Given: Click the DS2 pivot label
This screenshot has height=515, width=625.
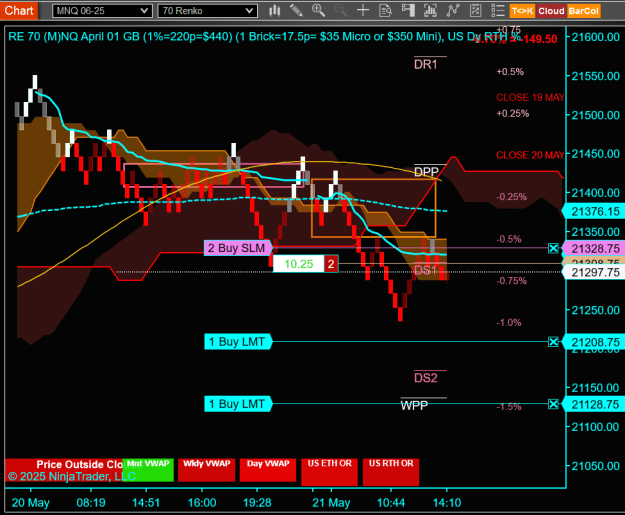Looking at the screenshot, I should [x=426, y=377].
